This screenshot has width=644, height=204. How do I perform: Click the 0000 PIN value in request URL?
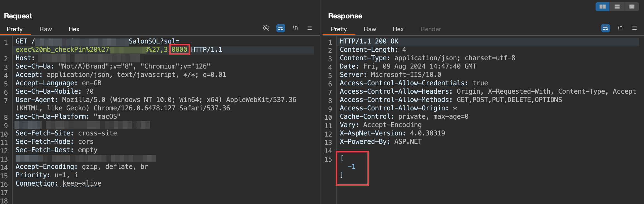point(179,50)
